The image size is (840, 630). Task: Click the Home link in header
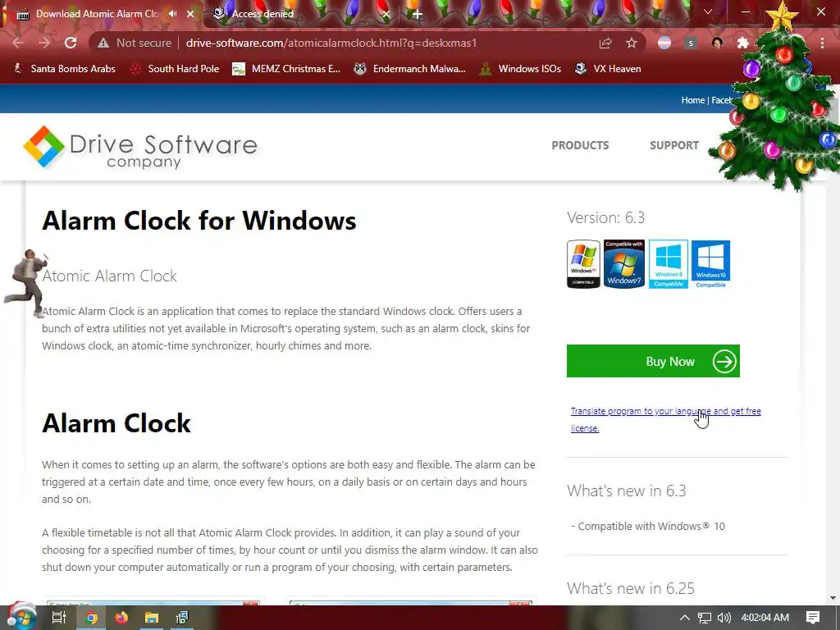[692, 100]
